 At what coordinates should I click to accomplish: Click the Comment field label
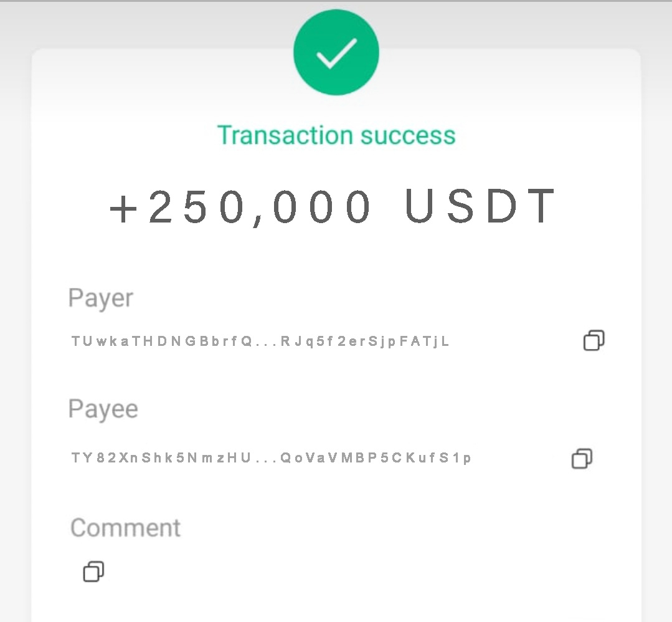[x=125, y=528]
